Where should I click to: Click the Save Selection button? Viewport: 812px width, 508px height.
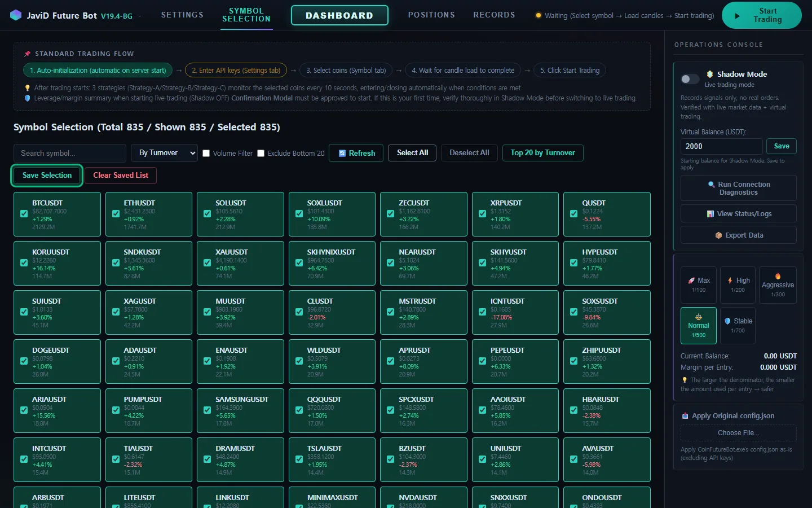click(x=47, y=176)
